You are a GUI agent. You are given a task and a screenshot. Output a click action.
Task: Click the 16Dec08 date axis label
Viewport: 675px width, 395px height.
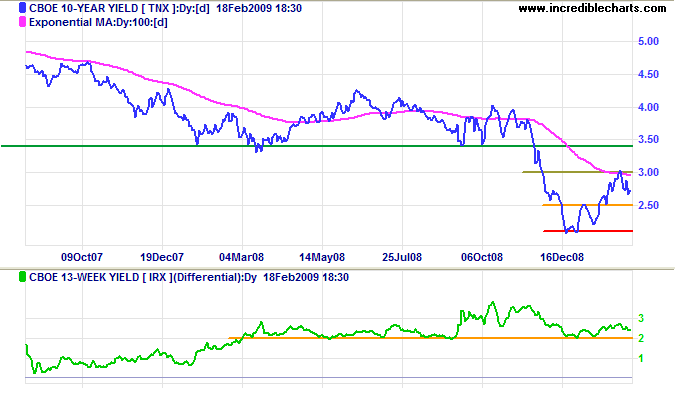pos(562,257)
